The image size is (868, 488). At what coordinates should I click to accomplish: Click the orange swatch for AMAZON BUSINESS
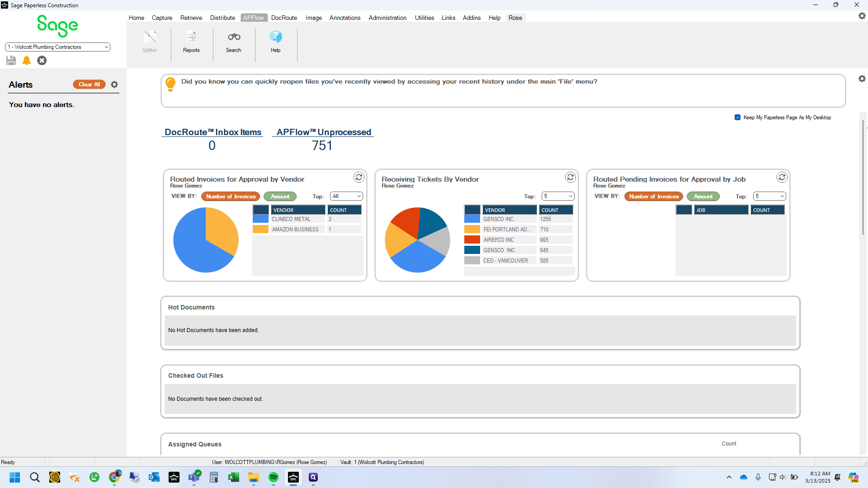(260, 230)
